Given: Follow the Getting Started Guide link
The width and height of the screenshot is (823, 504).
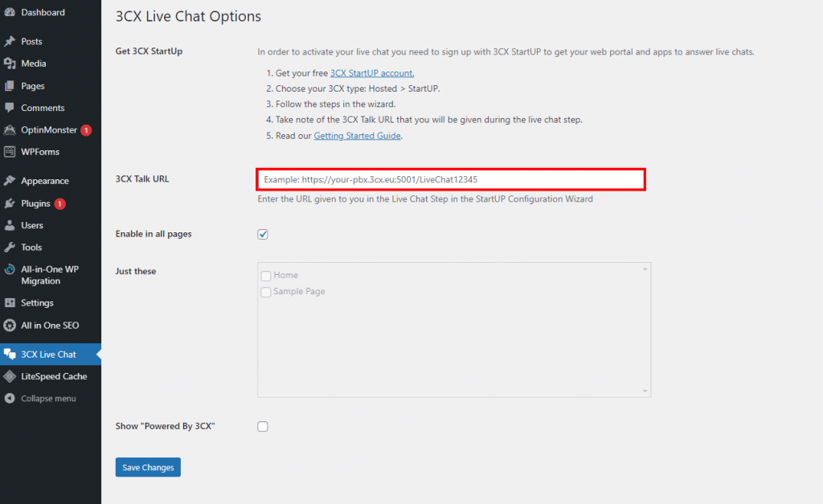Looking at the screenshot, I should click(357, 136).
